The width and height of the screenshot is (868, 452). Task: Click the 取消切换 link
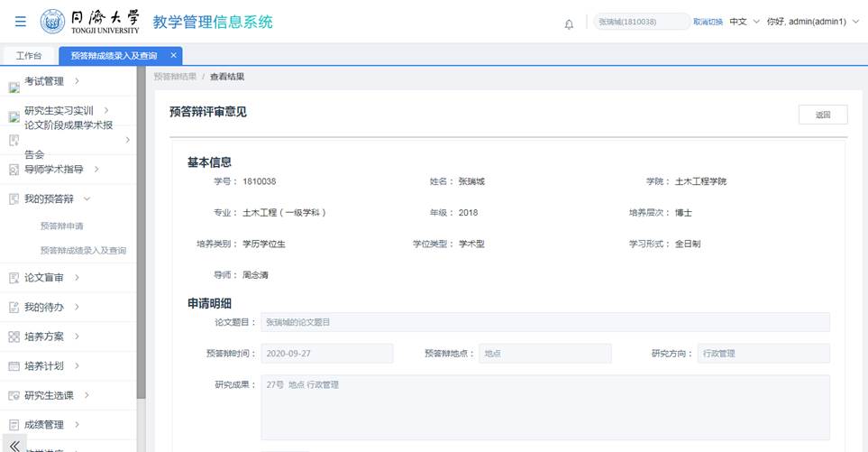pos(708,22)
